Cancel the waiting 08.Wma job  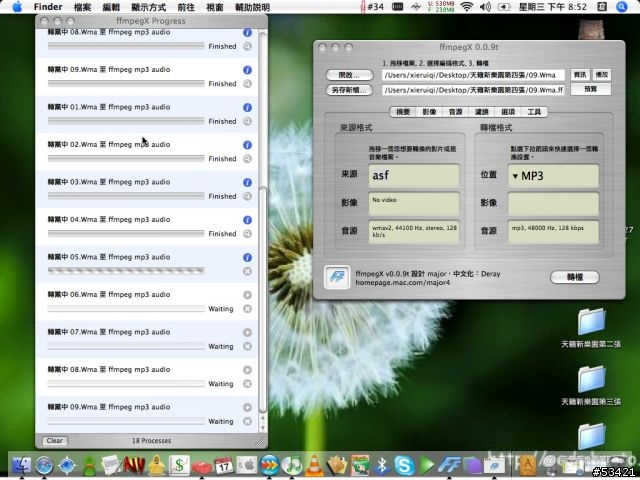(247, 384)
